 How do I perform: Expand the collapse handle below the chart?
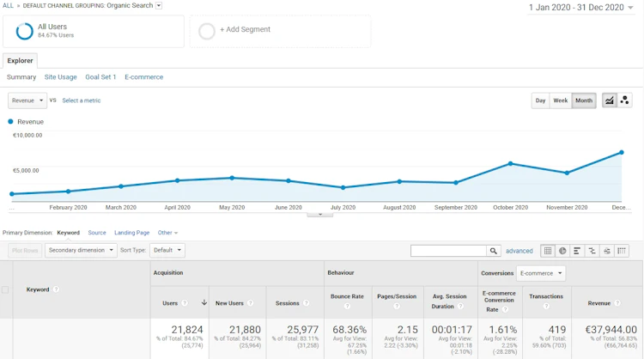pos(320,215)
